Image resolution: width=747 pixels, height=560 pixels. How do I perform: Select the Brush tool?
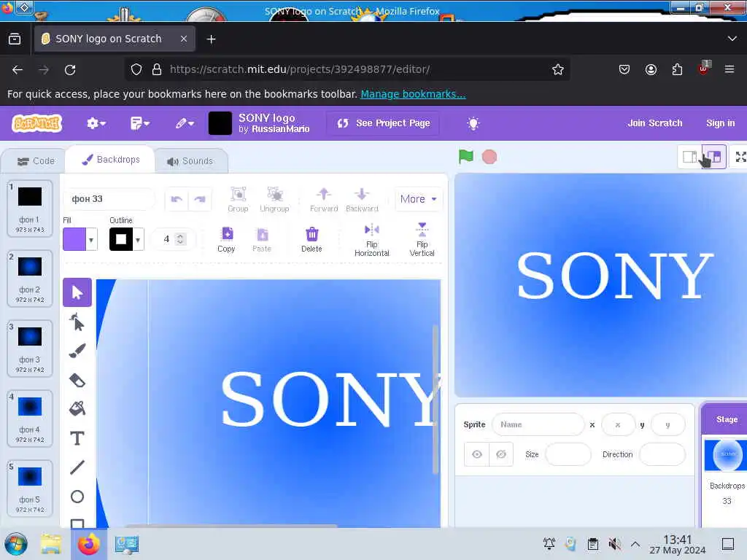77,351
